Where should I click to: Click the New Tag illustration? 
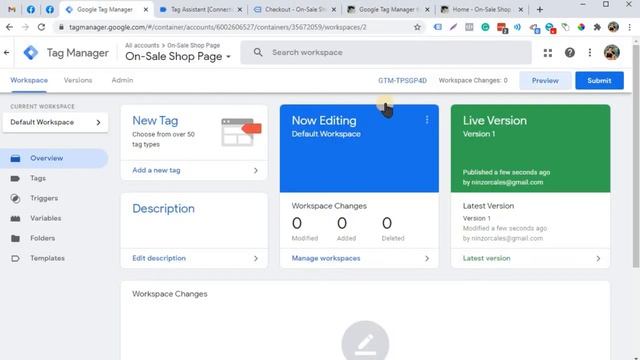tap(241, 132)
